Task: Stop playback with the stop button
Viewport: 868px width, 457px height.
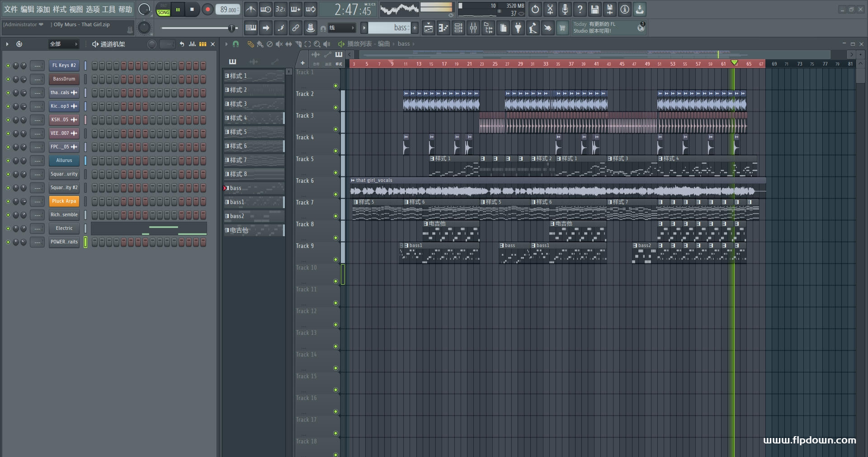Action: 192,10
